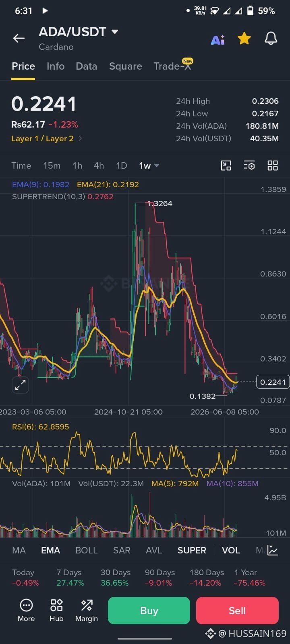The image size is (290, 644).
Task: Switch to the Price tab
Action: pyautogui.click(x=23, y=66)
